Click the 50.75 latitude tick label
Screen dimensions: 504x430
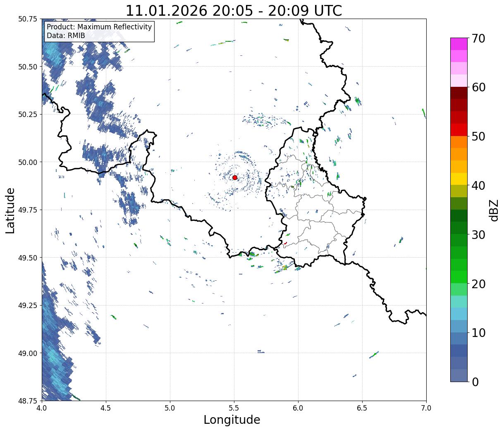pos(28,19)
